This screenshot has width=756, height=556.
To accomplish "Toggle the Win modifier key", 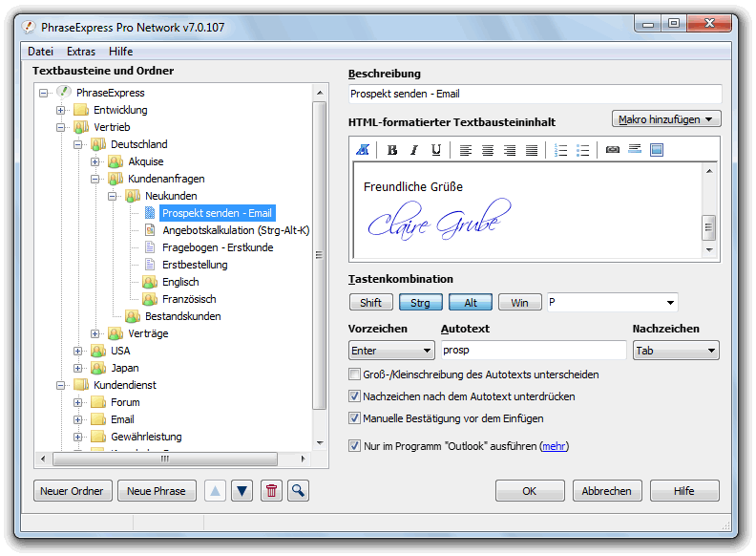I will (519, 303).
